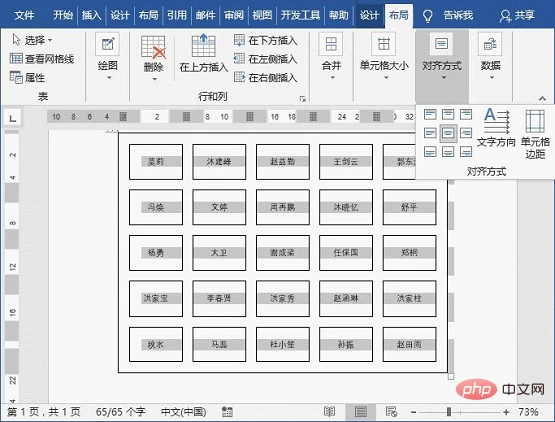Click the table resize handle
This screenshot has width=555, height=422.
click(x=451, y=376)
